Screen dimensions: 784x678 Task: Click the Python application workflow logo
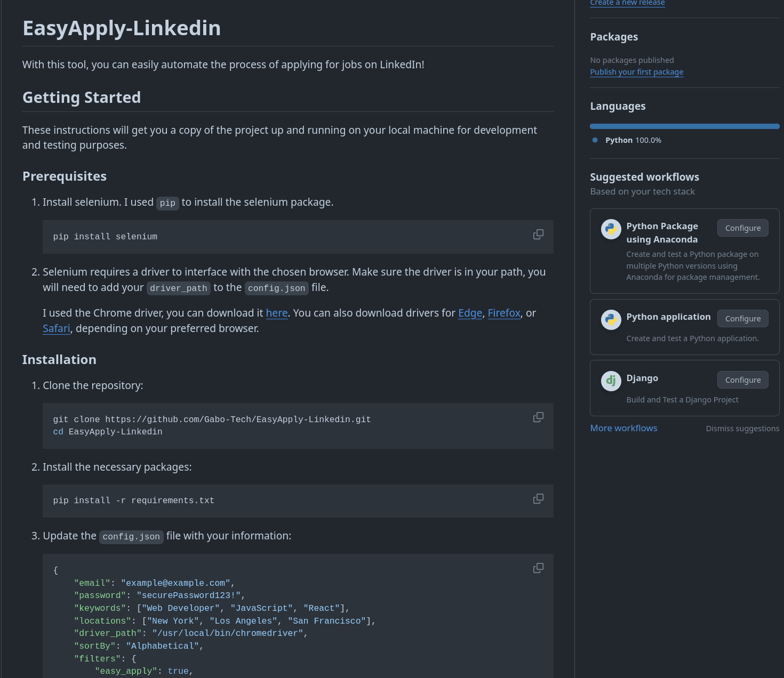coord(611,320)
